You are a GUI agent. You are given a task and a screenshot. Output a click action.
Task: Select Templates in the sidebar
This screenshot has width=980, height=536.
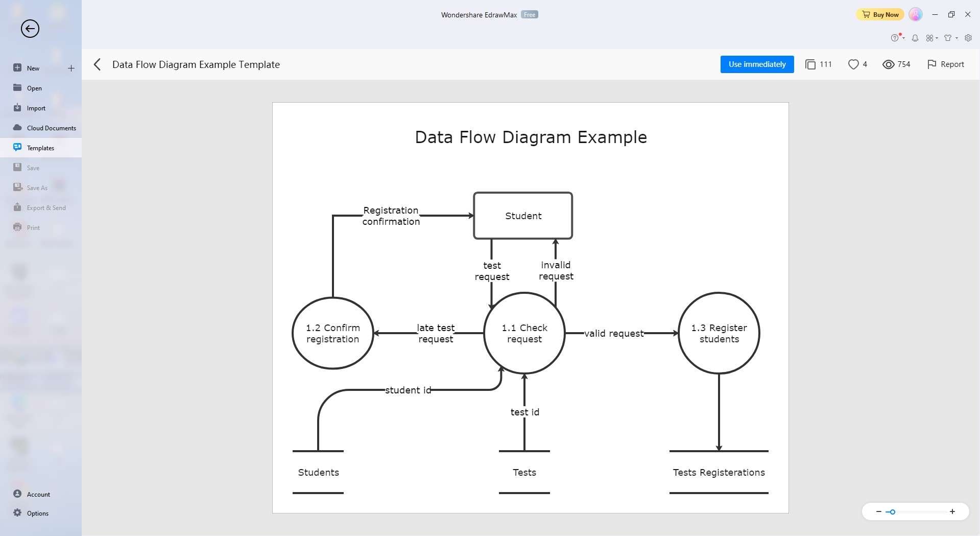tap(40, 148)
